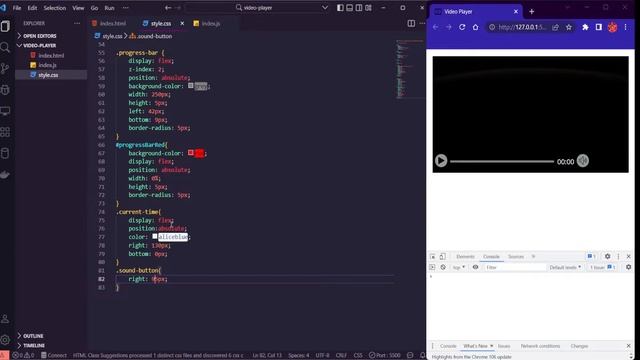
Task: Go to the Chrome home page
Action: pos(476,27)
